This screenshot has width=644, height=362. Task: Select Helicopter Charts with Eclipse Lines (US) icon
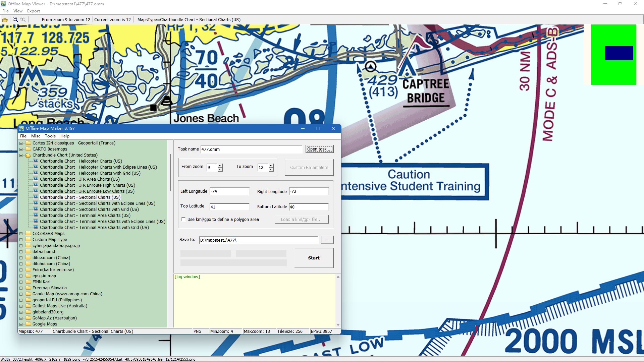click(36, 167)
